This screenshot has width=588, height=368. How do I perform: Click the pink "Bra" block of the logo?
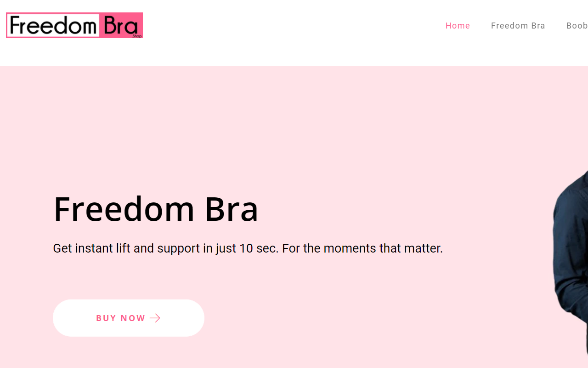click(121, 25)
